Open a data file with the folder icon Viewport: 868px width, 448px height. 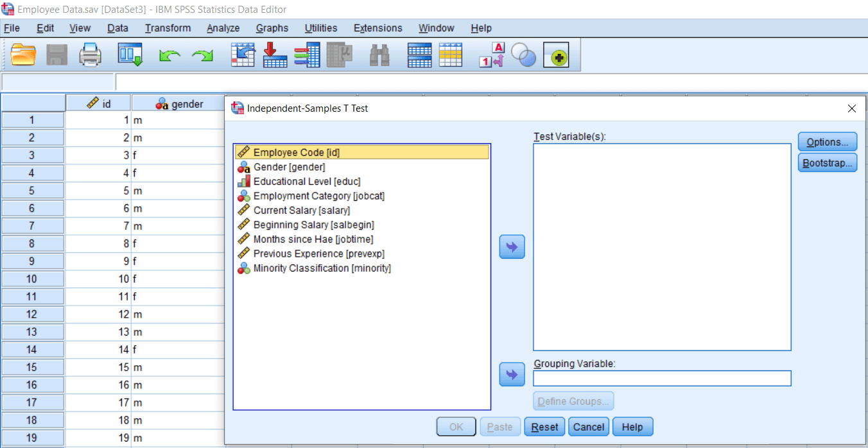(24, 55)
